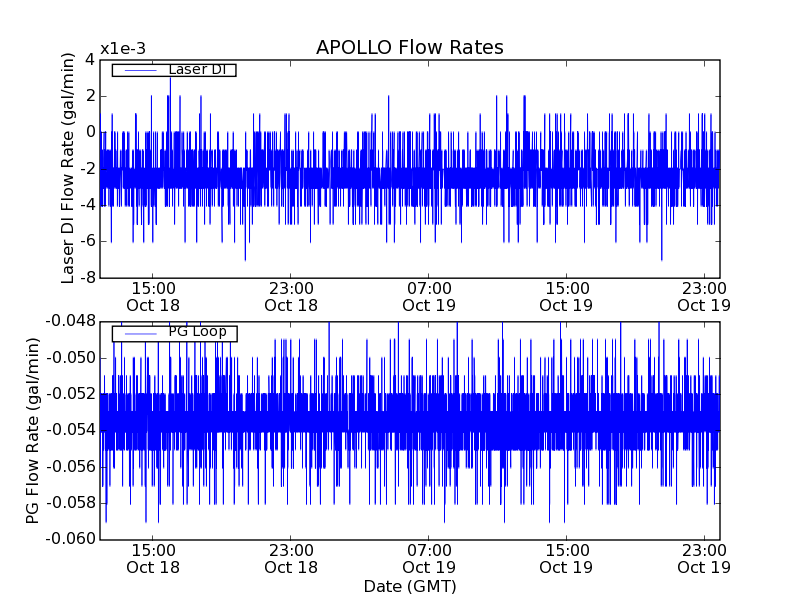Viewport: 800px width, 600px height.
Task: Click the PG Flow Rate y-axis label
Action: click(x=34, y=430)
